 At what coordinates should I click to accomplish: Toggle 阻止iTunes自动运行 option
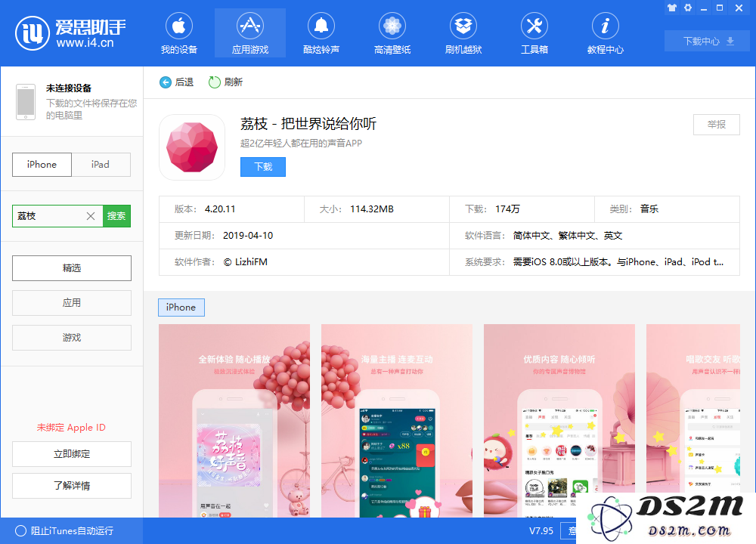[64, 531]
